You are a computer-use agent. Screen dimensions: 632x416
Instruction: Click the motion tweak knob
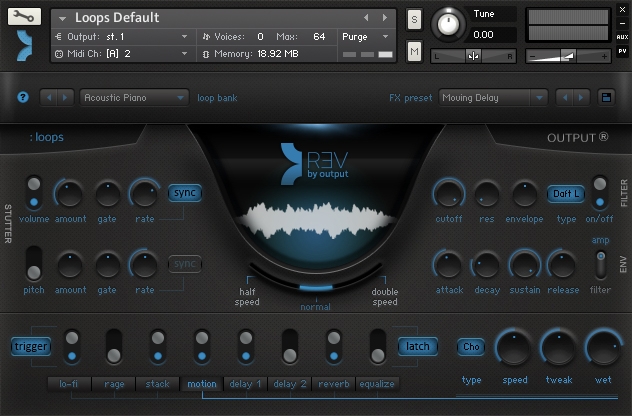coord(558,348)
